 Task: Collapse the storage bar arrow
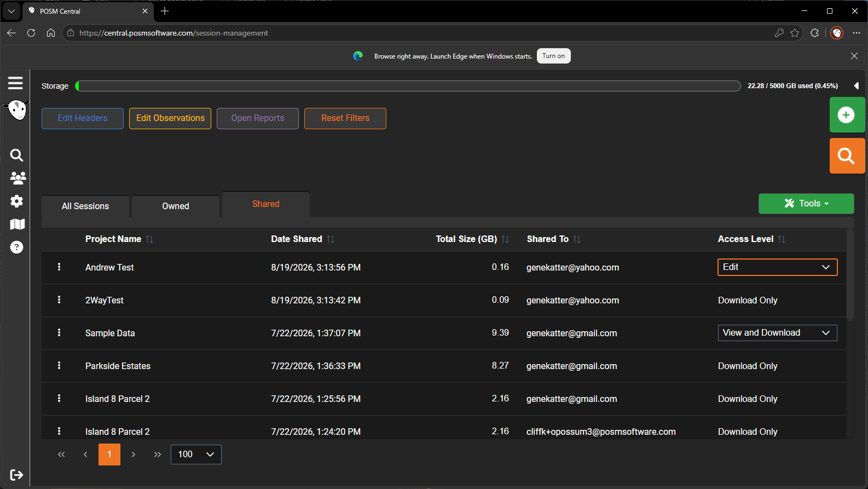(857, 86)
